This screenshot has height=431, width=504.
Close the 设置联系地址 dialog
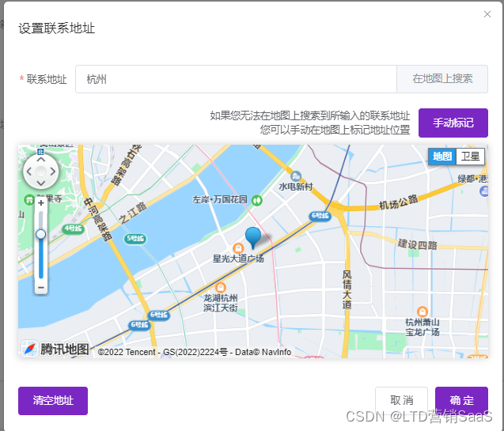pos(487,14)
